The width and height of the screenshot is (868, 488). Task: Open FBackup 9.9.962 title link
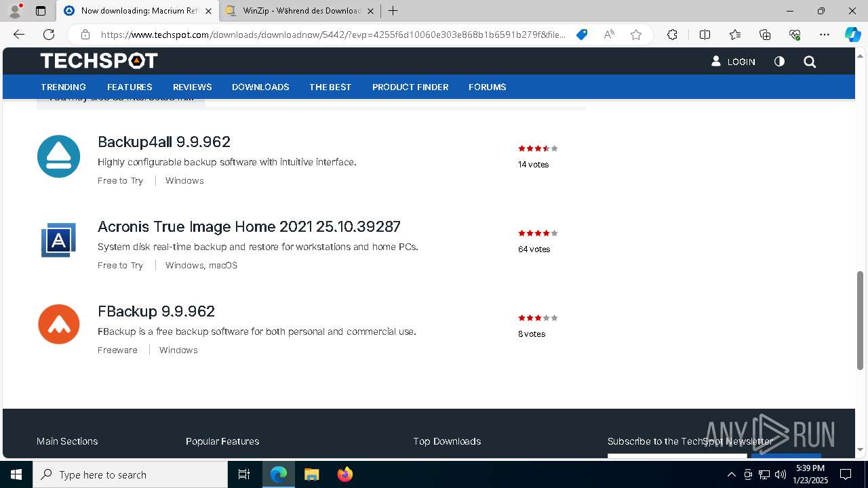coord(156,311)
